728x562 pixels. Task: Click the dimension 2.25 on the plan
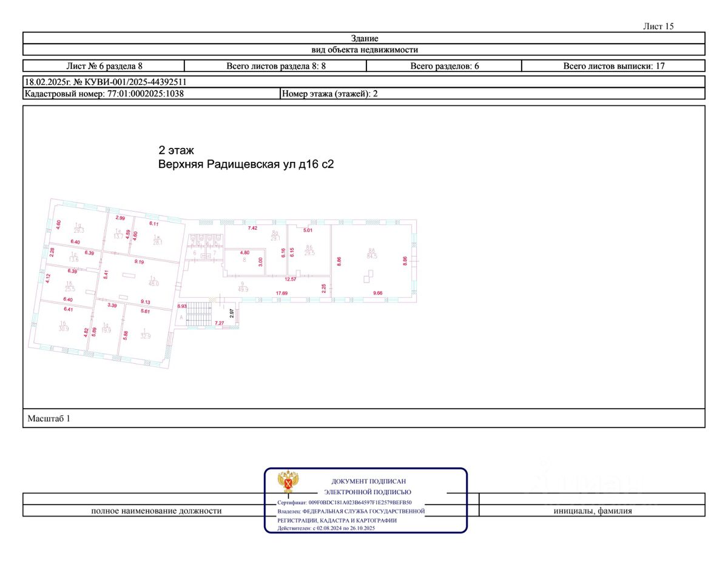324,289
